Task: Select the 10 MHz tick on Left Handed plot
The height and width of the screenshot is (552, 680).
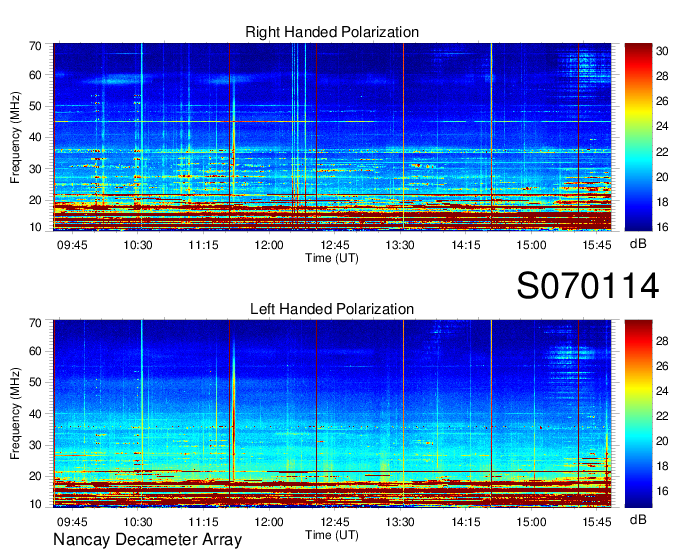Action: (x=35, y=504)
